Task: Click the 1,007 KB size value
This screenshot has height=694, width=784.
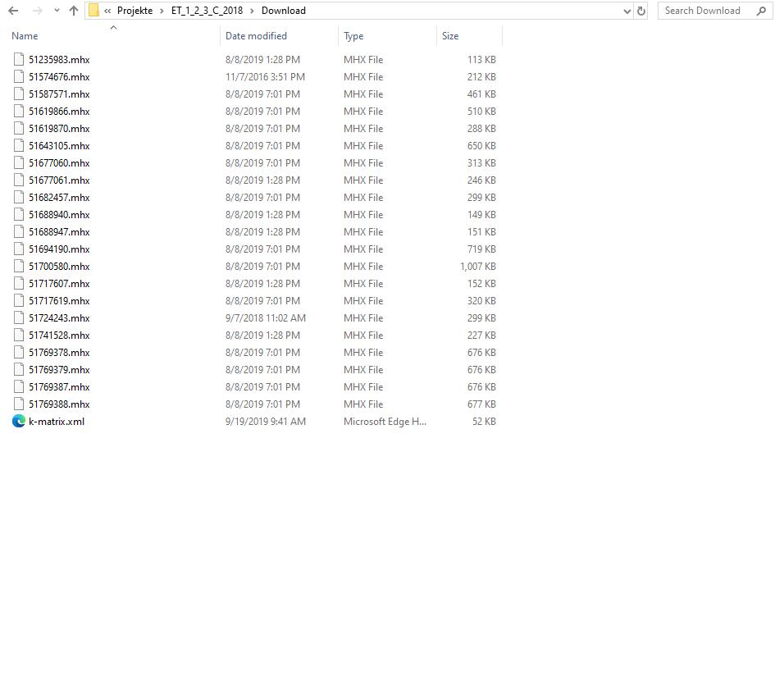Action: click(x=478, y=267)
